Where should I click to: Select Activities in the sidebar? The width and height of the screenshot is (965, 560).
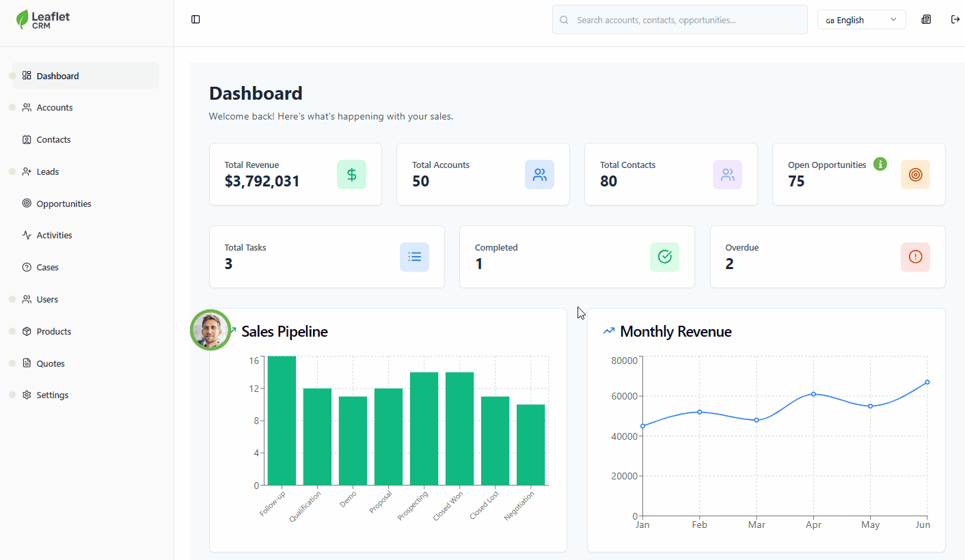[85, 235]
